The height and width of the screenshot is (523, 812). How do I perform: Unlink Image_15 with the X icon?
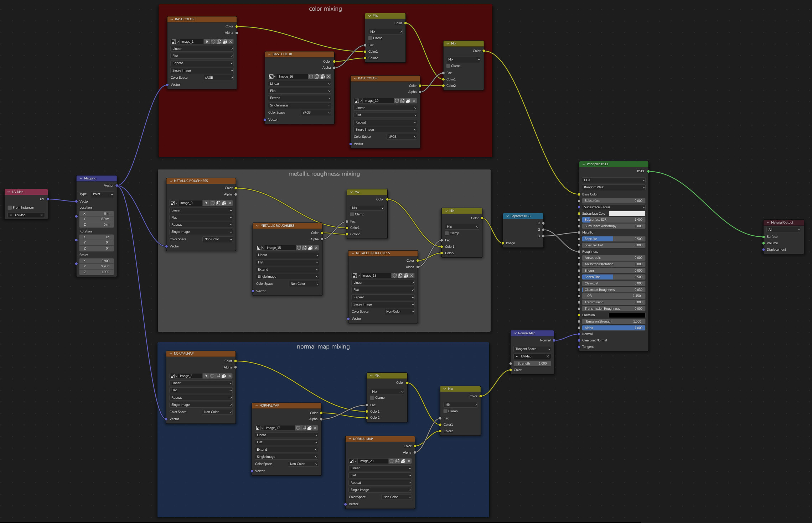[316, 248]
